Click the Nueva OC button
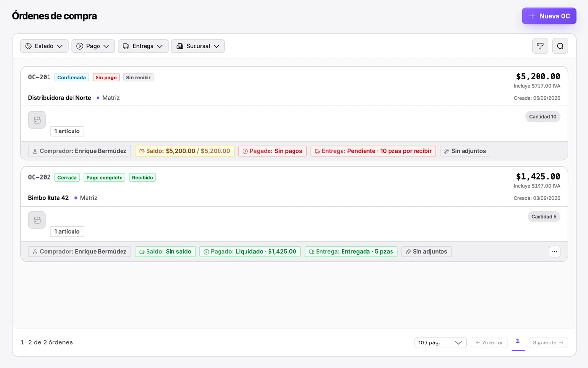The height and width of the screenshot is (368, 588). pos(549,16)
